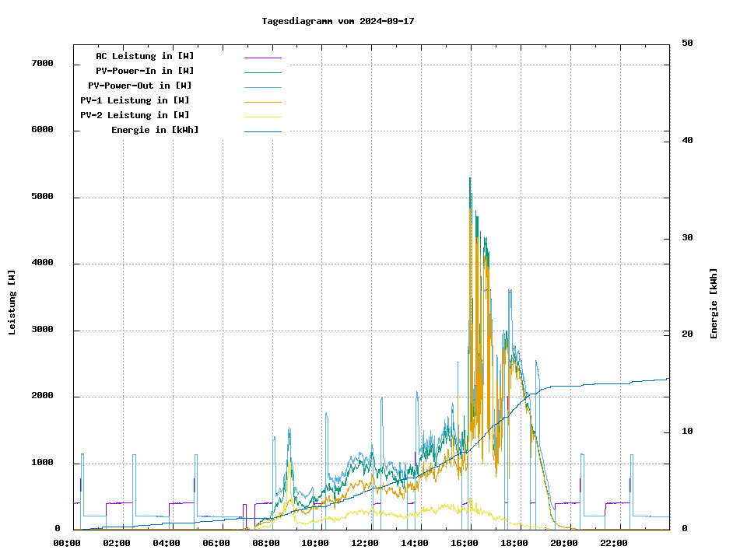Click the 16:00 time tick label

click(x=465, y=543)
